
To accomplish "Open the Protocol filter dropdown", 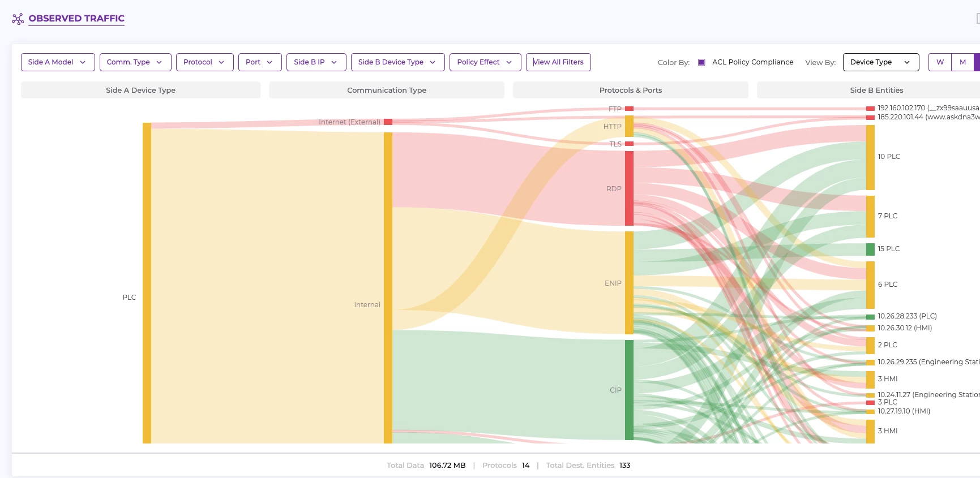I will click(204, 62).
